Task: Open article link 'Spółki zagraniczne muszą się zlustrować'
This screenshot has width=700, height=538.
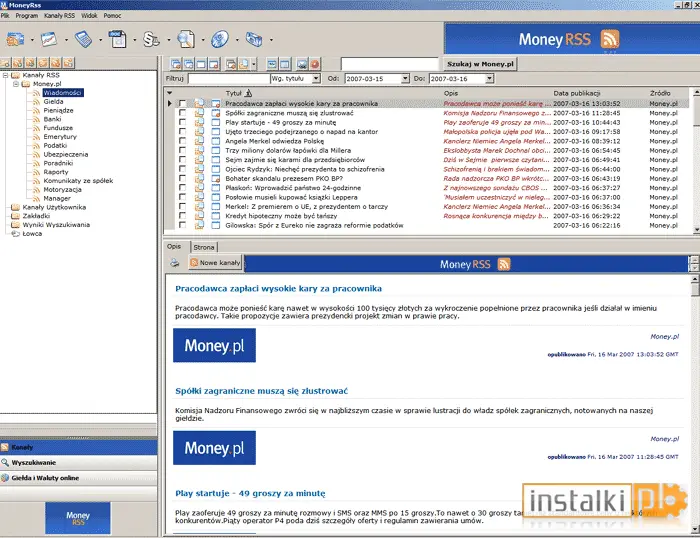Action: pyautogui.click(x=261, y=391)
